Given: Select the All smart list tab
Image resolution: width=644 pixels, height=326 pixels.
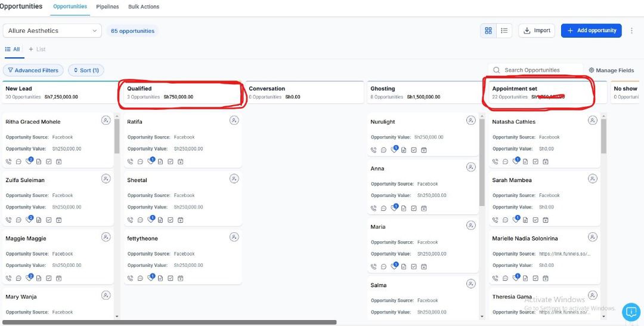Looking at the screenshot, I should coord(13,49).
